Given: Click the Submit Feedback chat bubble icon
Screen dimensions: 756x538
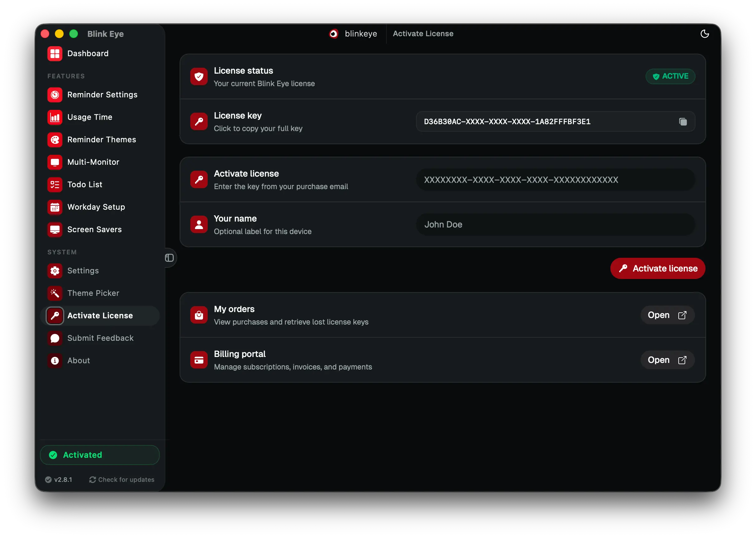Looking at the screenshot, I should click(55, 339).
